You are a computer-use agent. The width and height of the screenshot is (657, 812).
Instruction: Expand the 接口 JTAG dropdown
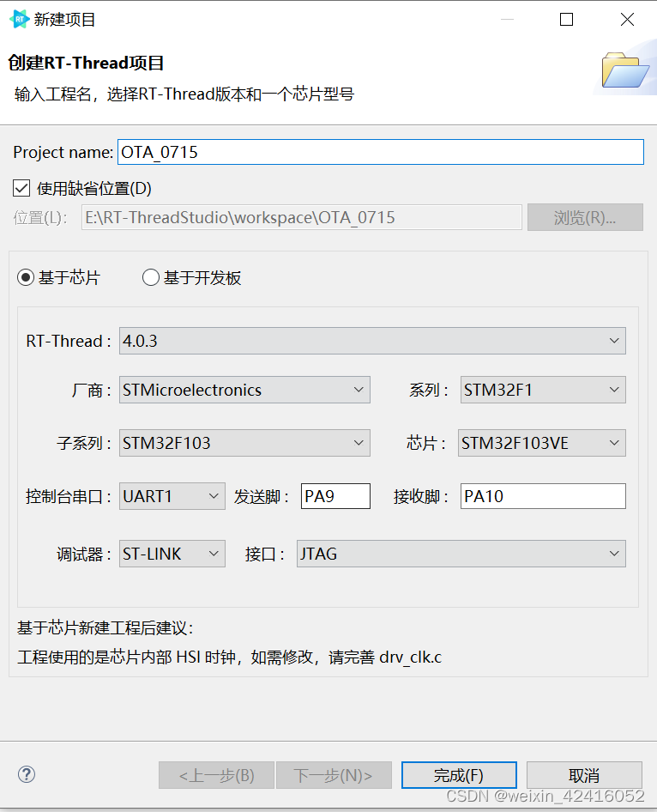pyautogui.click(x=461, y=554)
